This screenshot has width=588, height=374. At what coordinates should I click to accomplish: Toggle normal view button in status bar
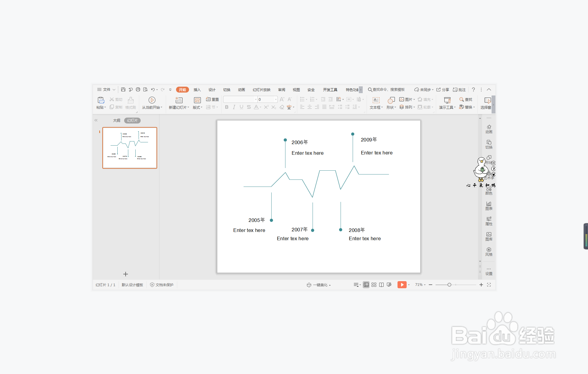[x=366, y=285]
